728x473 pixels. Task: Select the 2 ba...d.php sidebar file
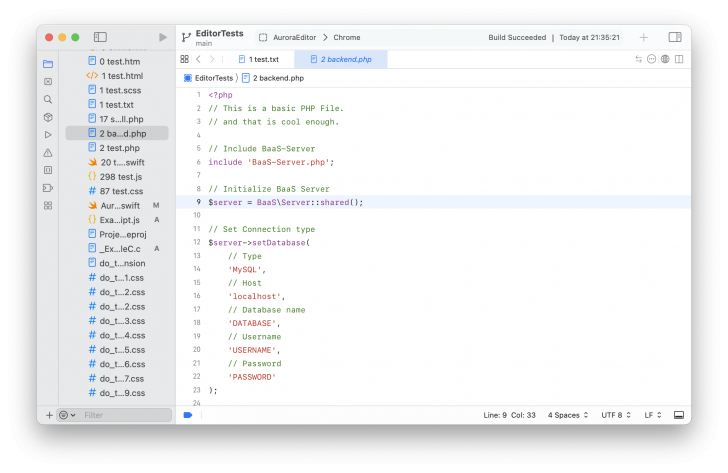click(117, 133)
